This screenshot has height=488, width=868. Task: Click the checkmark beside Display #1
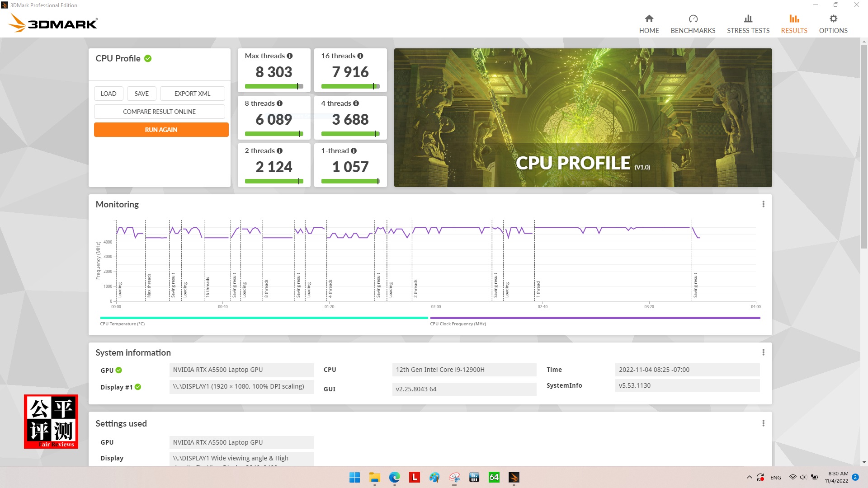tap(138, 387)
